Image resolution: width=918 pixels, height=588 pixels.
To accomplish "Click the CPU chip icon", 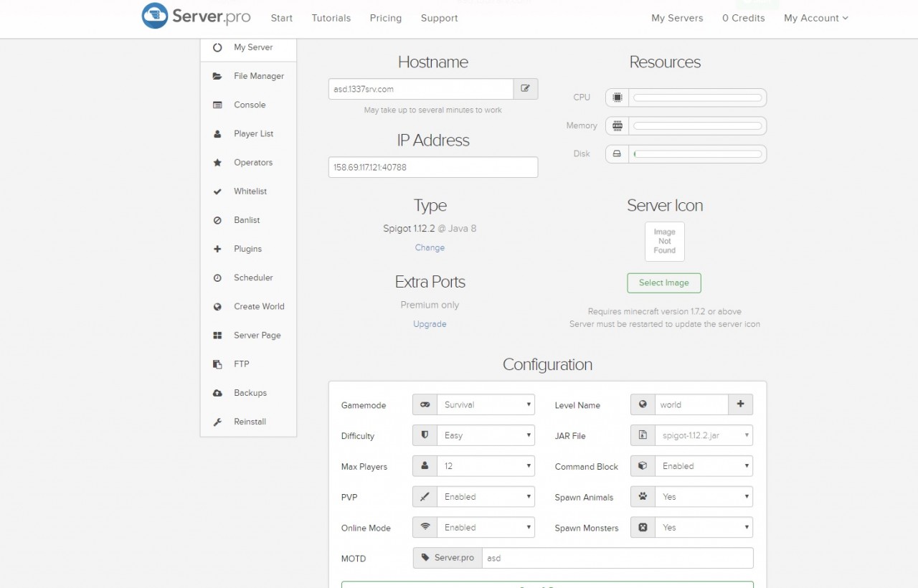I will tap(617, 98).
